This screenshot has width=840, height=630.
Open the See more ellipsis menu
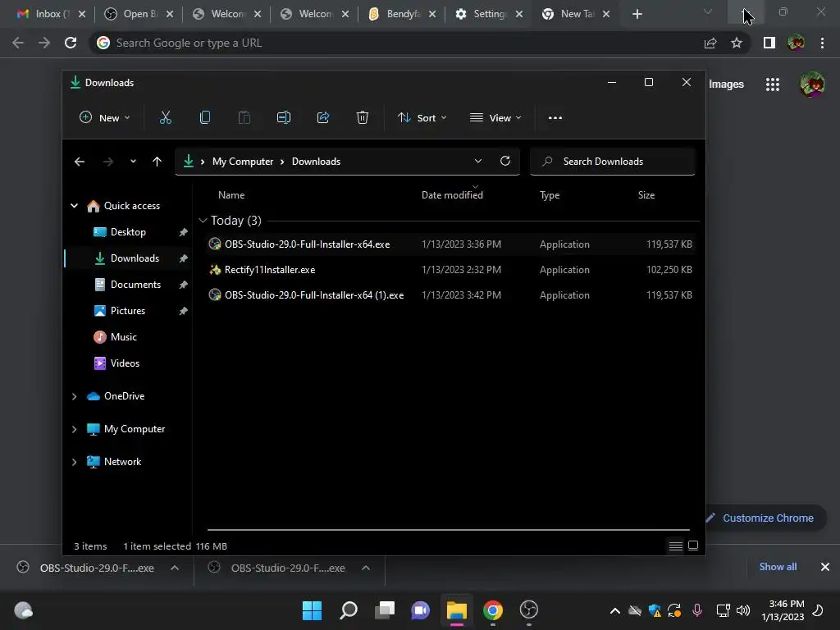click(555, 118)
